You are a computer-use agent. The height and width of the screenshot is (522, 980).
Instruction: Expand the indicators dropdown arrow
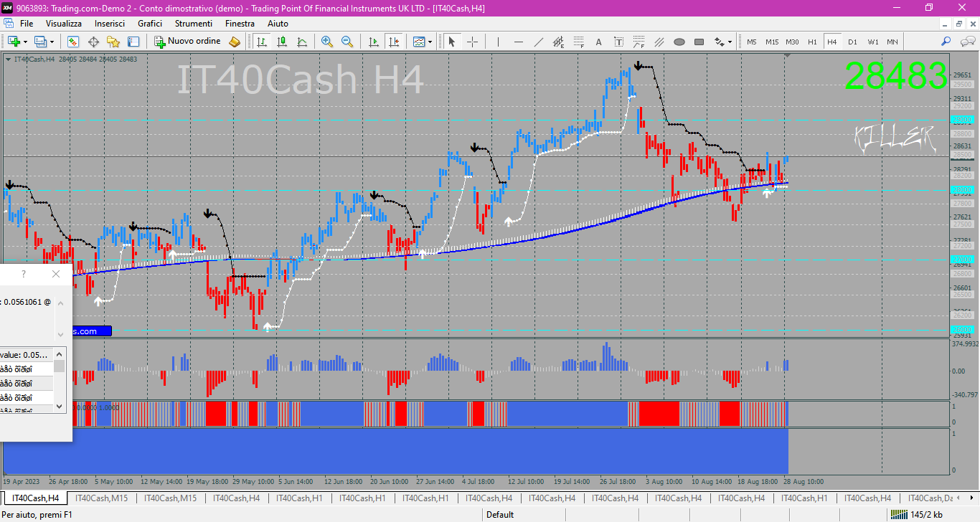[x=430, y=42]
